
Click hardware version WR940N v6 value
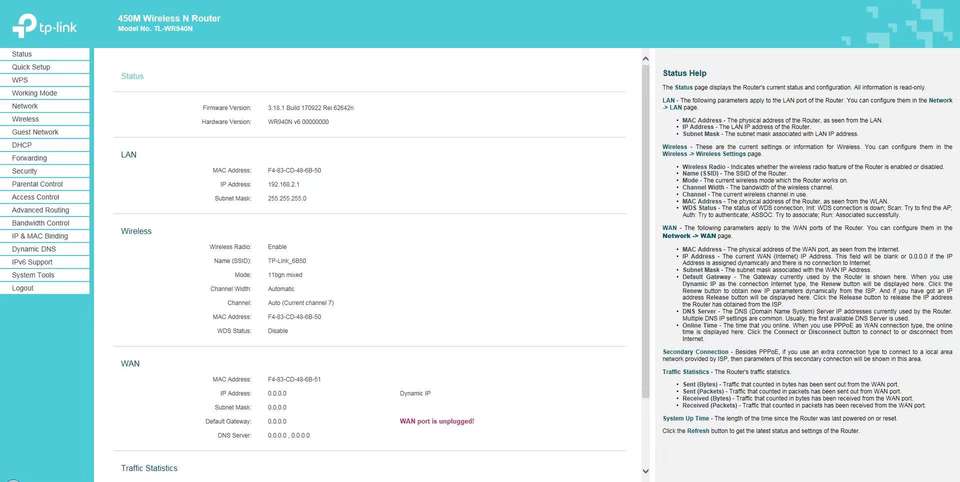point(298,122)
